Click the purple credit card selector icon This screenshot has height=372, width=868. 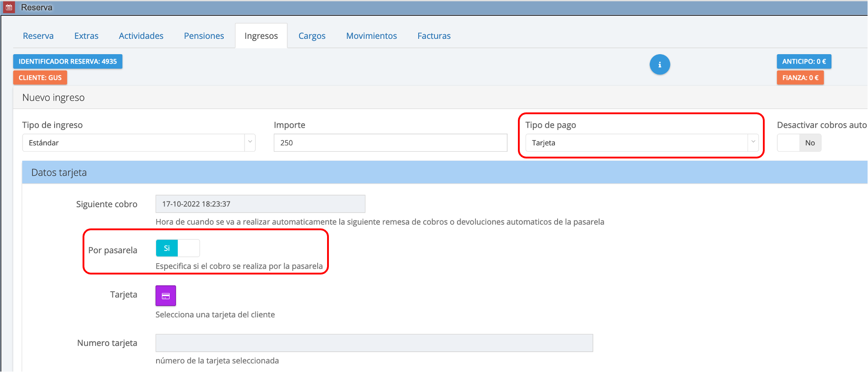[x=166, y=296]
